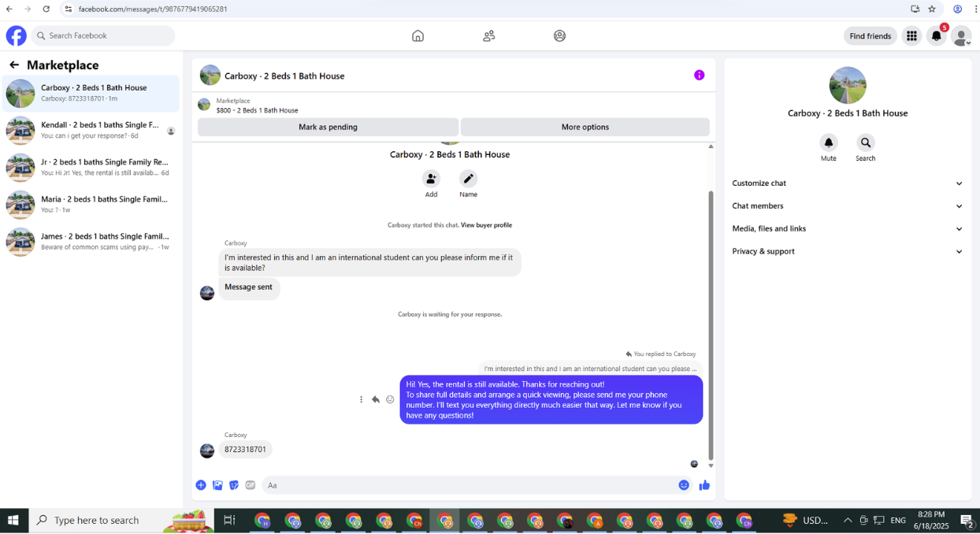Choose a GIF icon in composer

click(x=251, y=485)
